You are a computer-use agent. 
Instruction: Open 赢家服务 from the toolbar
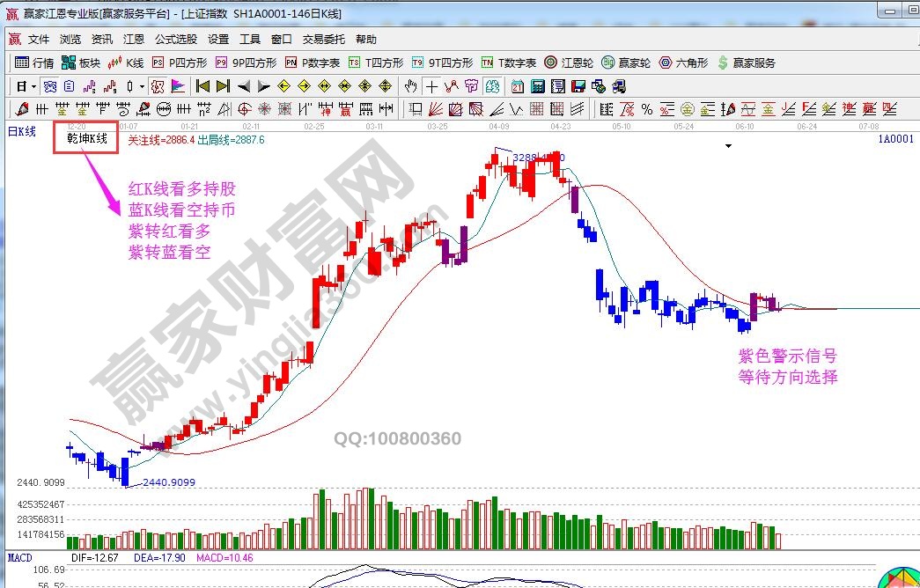tap(747, 62)
